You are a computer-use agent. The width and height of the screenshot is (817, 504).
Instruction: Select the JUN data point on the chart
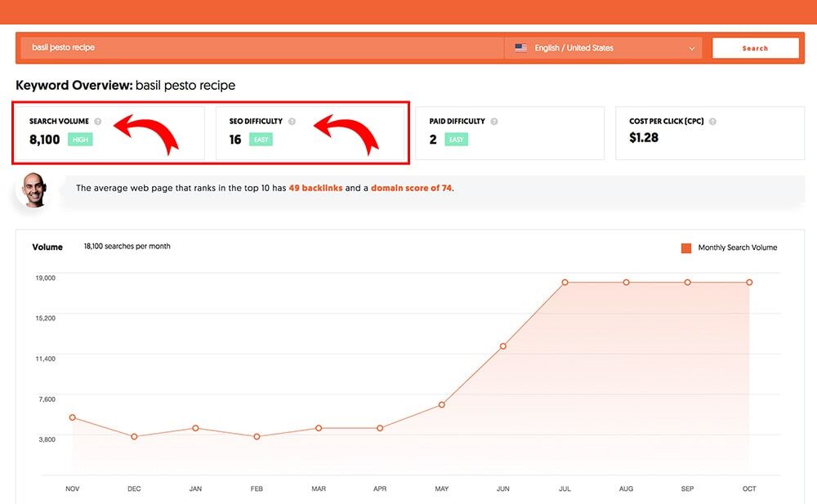click(x=503, y=346)
